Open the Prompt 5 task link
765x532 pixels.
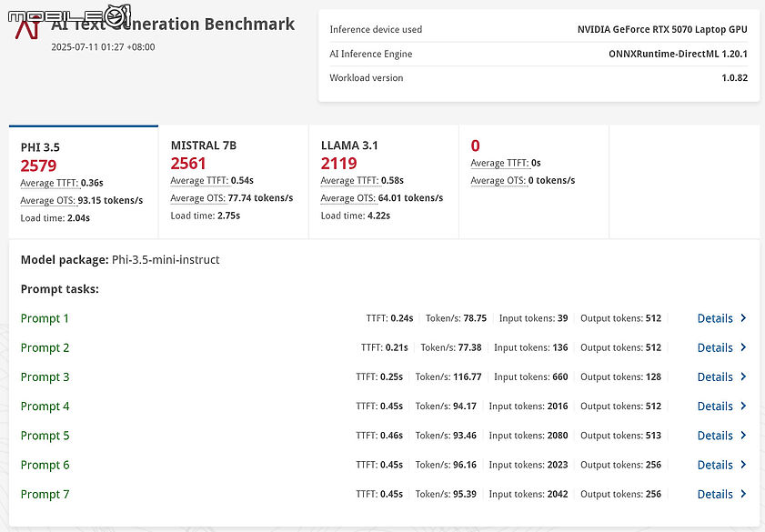[x=45, y=436]
